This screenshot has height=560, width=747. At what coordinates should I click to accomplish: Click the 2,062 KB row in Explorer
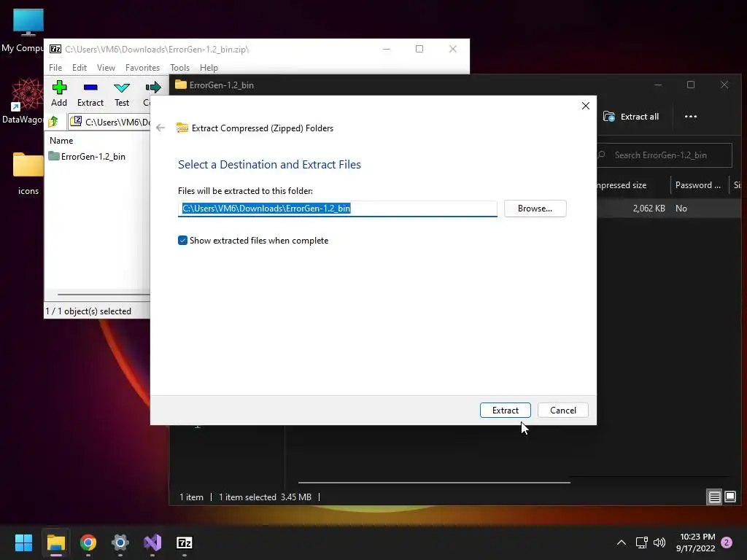point(668,209)
